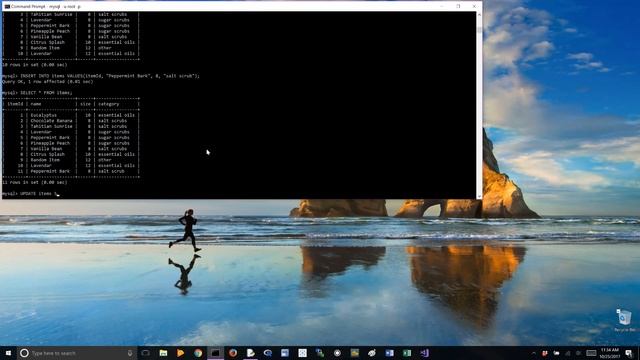Click the microphone icon in search box

point(130,353)
